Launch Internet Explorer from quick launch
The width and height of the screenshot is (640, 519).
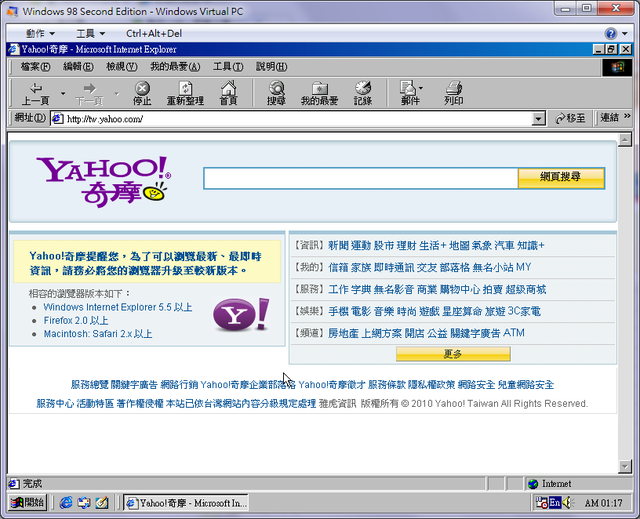pyautogui.click(x=66, y=503)
